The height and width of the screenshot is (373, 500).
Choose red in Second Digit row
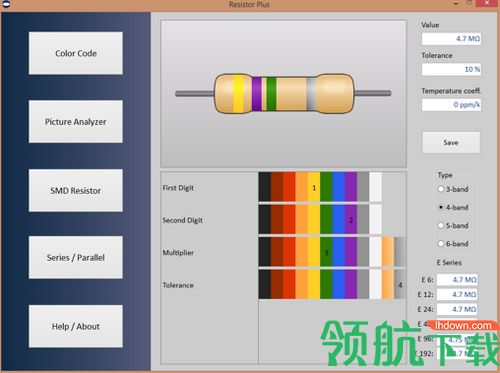click(x=289, y=219)
